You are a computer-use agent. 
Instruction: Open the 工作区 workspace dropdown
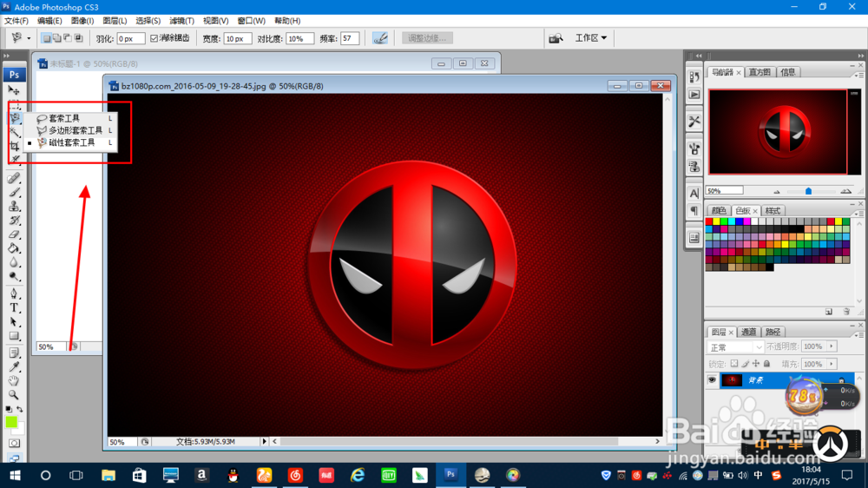[x=590, y=37]
